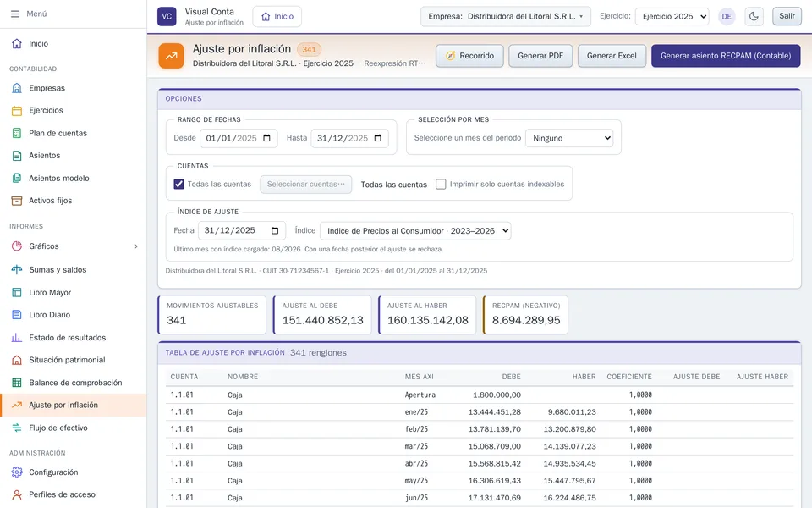The height and width of the screenshot is (508, 812).
Task: Click the Movimientos ajustables summary card
Action: [x=211, y=315]
